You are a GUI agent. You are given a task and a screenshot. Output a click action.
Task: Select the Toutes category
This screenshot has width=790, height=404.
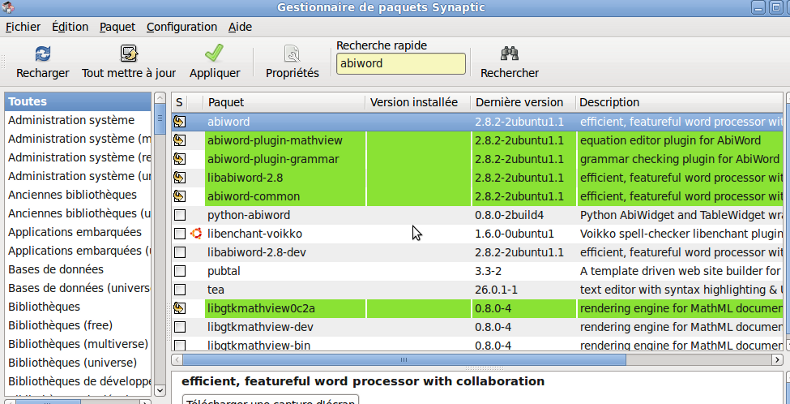[78, 102]
